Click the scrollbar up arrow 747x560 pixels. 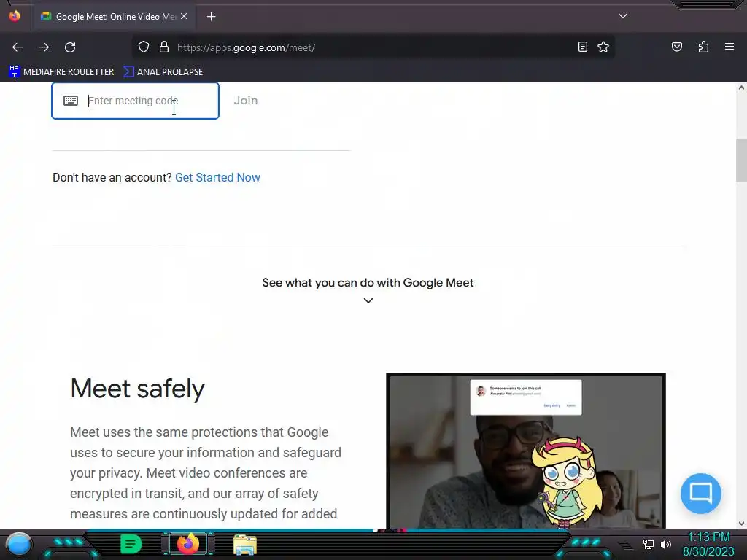pyautogui.click(x=741, y=88)
